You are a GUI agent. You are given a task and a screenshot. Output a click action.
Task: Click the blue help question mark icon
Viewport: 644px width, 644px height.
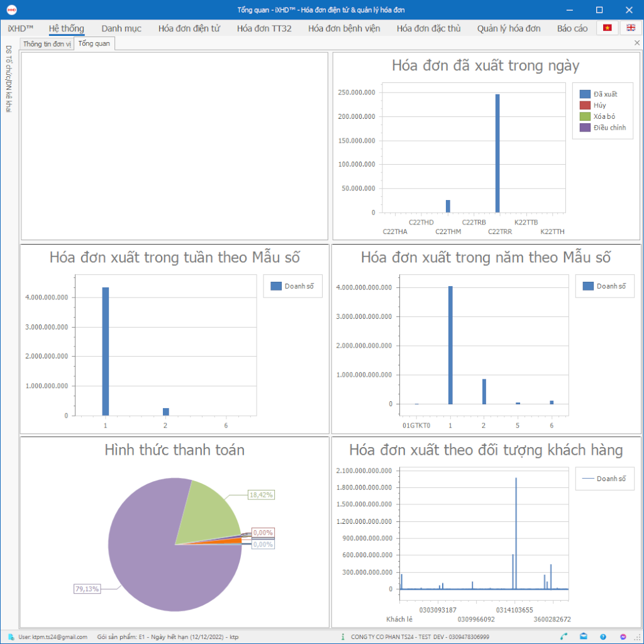pos(603,636)
